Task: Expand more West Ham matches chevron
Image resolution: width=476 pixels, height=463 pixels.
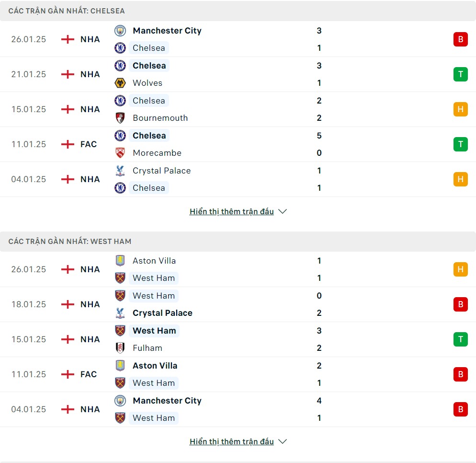Action: point(283,441)
